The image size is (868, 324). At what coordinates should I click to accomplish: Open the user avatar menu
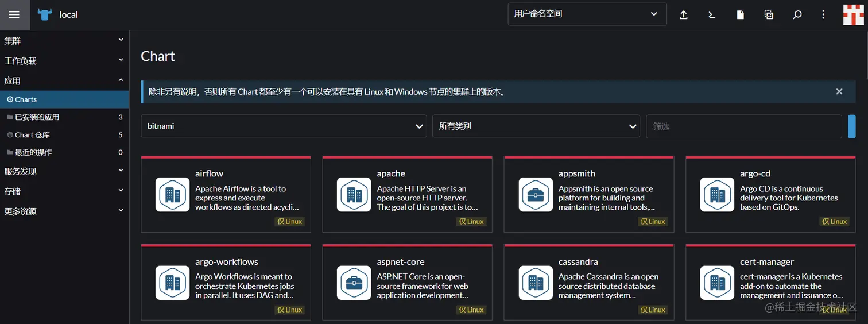pos(854,15)
